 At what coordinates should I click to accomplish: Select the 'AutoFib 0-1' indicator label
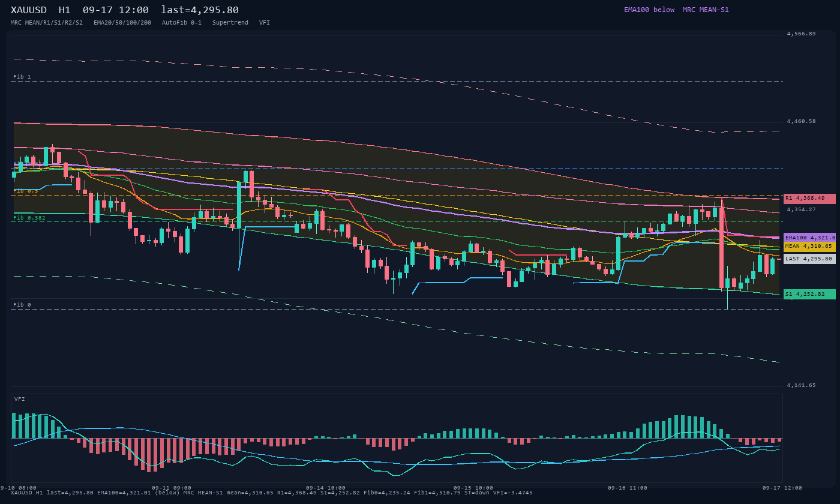[x=182, y=23]
